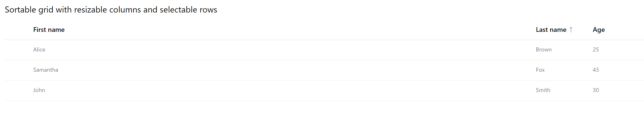Select the Samantha first name cell
Viewport: 644px width, 118px height.
coord(46,70)
